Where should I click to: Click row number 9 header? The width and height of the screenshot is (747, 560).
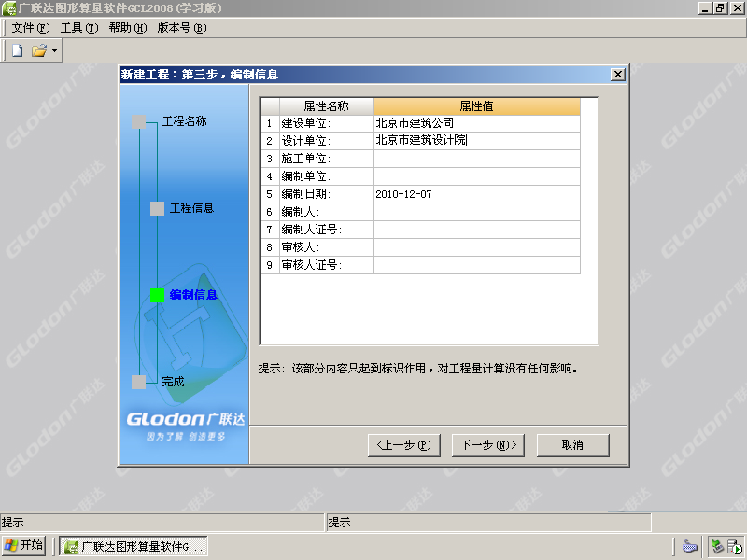[270, 265]
